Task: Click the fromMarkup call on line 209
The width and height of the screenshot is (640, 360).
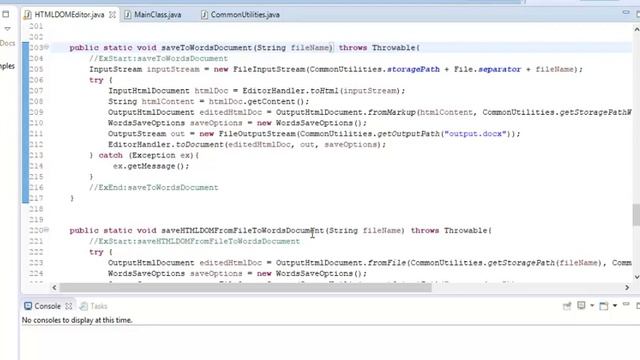Action: pyautogui.click(x=391, y=112)
